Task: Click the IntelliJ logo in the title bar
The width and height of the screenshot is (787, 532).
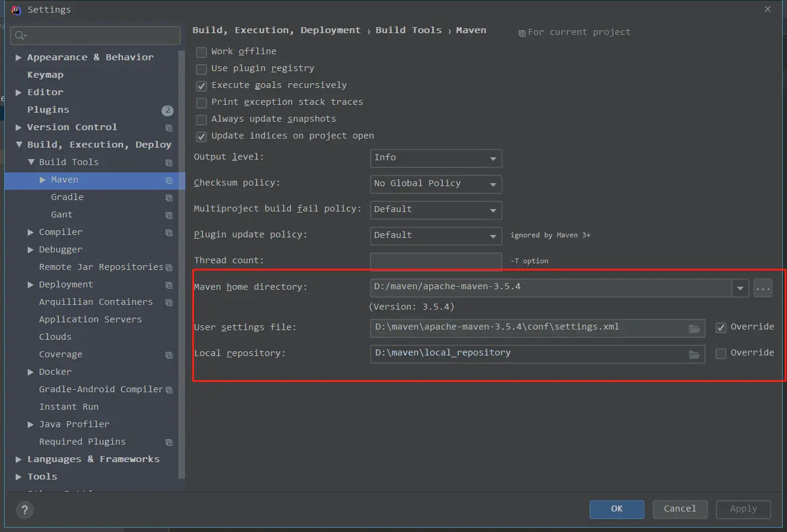Action: 16,10
